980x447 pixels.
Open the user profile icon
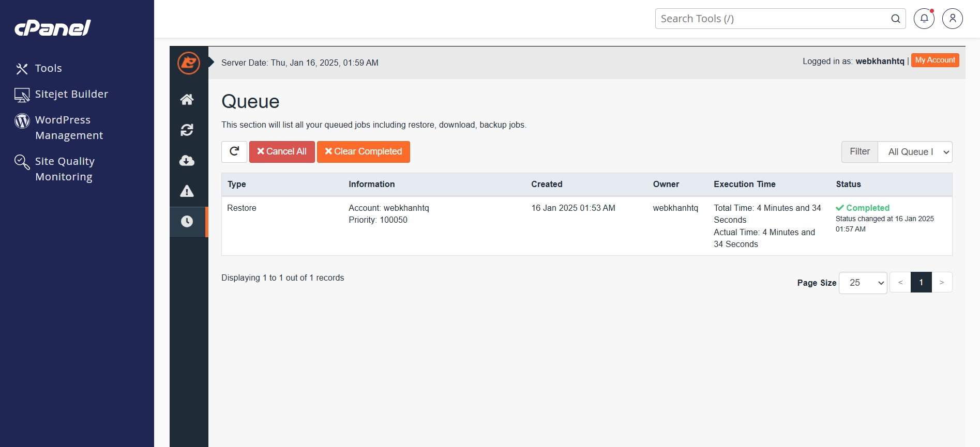click(952, 19)
